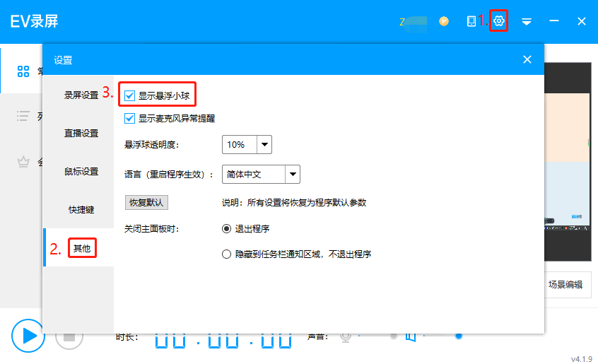Image resolution: width=598 pixels, height=364 pixels.
Task: Close the 设置 dialog with X
Action: coord(527,60)
